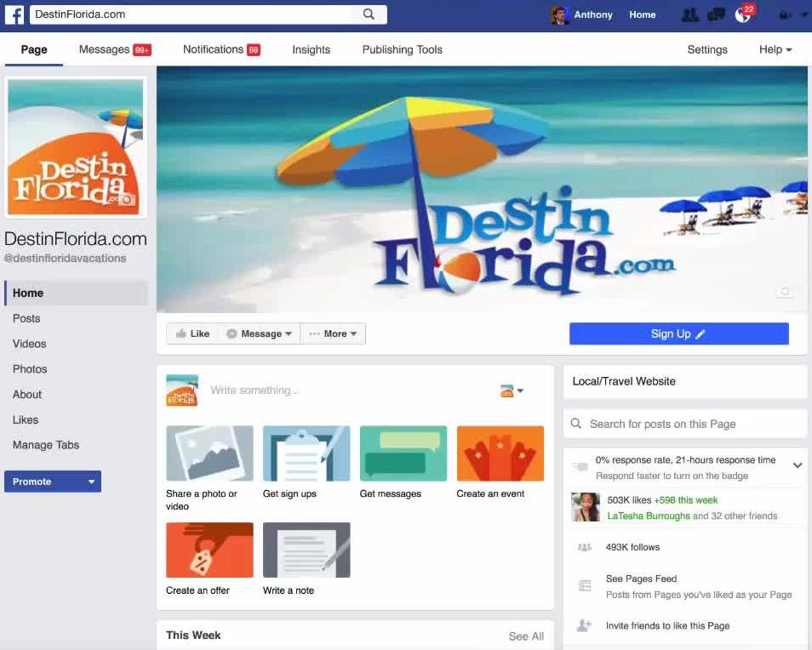The height and width of the screenshot is (650, 812).
Task: Expand the response rate chevron
Action: (x=798, y=465)
